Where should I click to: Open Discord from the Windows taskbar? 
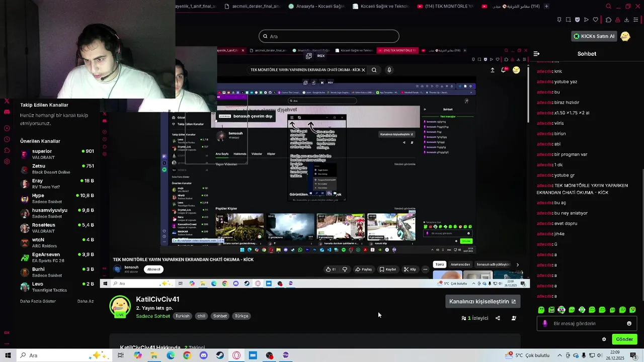pyautogui.click(x=203, y=355)
